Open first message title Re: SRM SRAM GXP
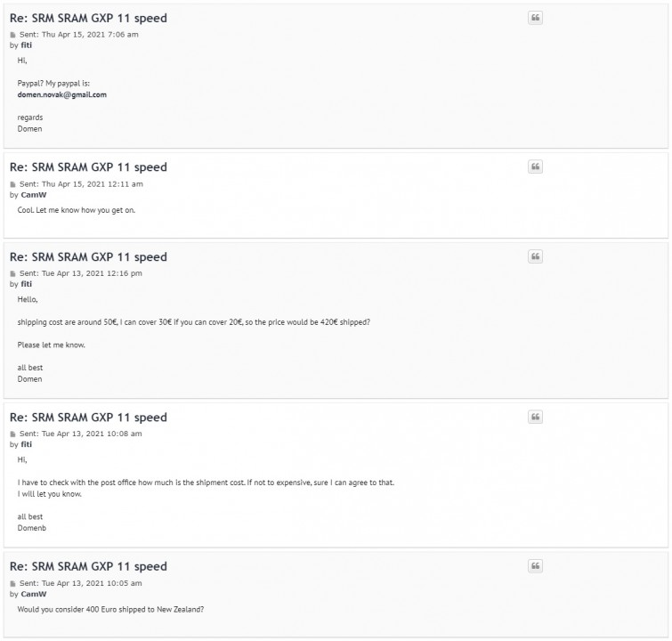Screen dimensions: 672x641 [88, 19]
